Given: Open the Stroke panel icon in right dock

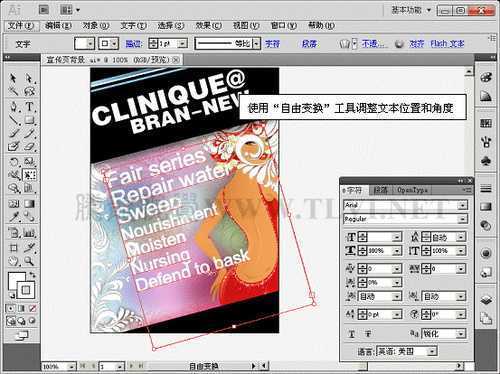Looking at the screenshot, I should 486,189.
